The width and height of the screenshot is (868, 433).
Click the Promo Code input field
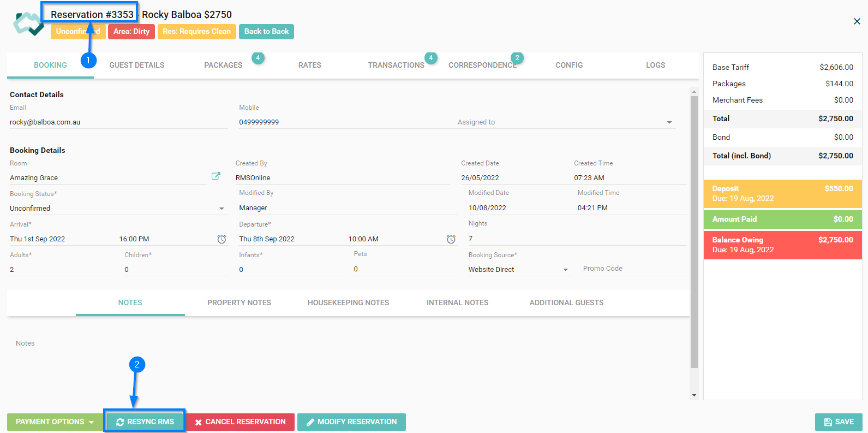click(x=634, y=269)
